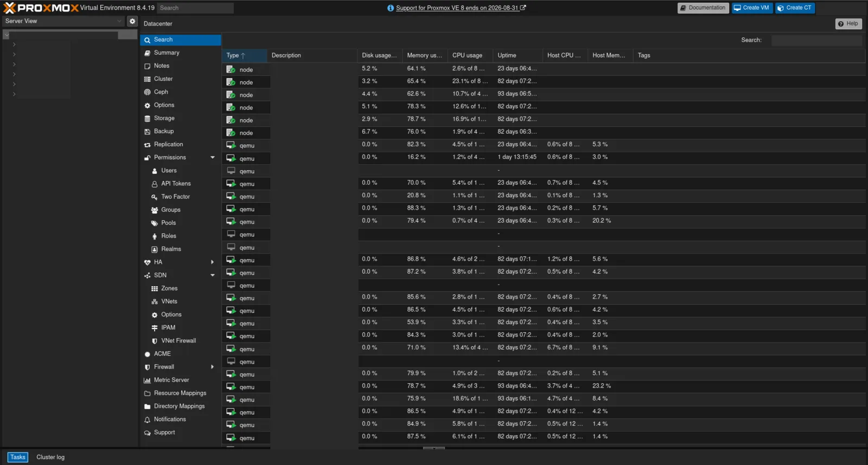Collapse the SDN submenu arrow
The image size is (868, 465).
click(213, 275)
